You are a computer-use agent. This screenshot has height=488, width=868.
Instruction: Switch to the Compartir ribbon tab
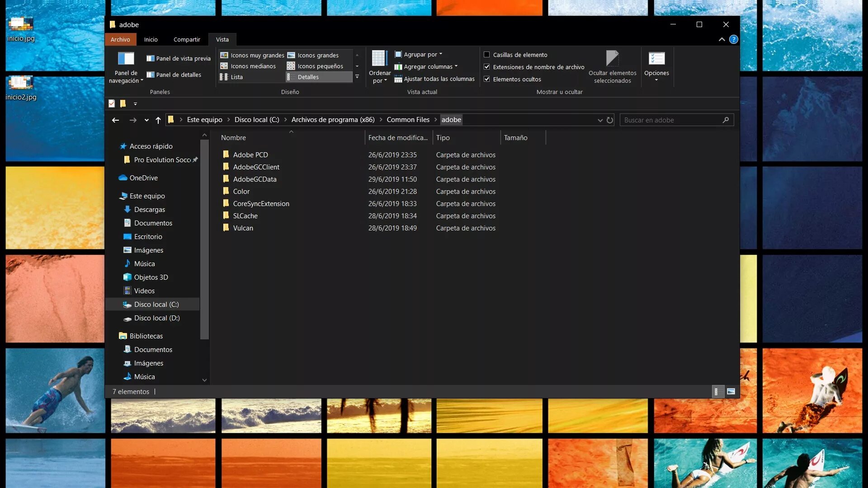click(187, 40)
